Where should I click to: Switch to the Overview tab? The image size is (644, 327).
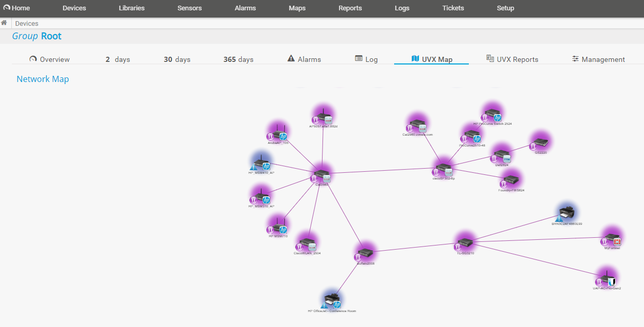tap(49, 59)
